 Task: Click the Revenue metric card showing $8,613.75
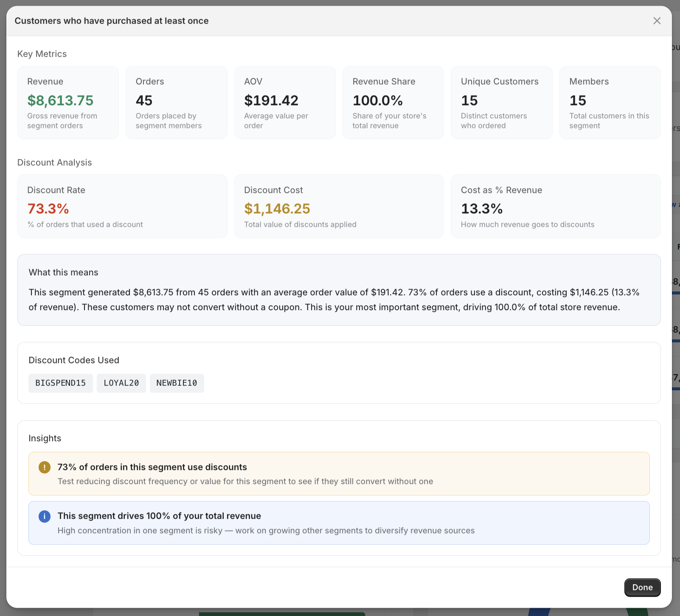click(x=68, y=102)
